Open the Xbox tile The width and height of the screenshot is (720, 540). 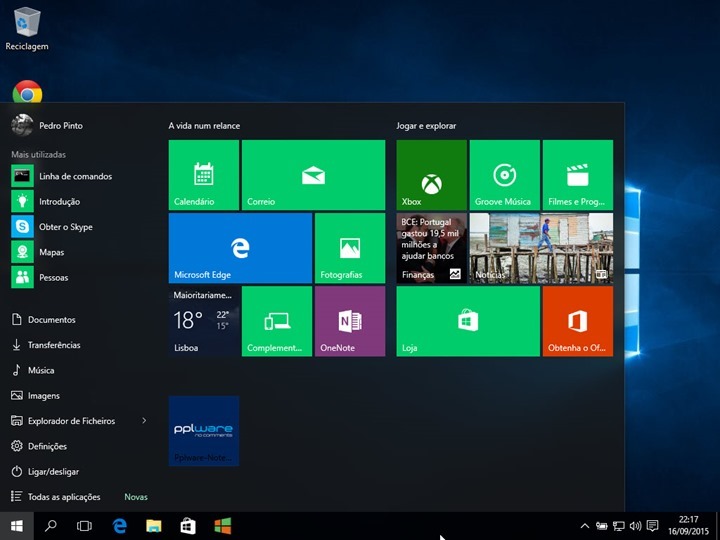pos(432,175)
